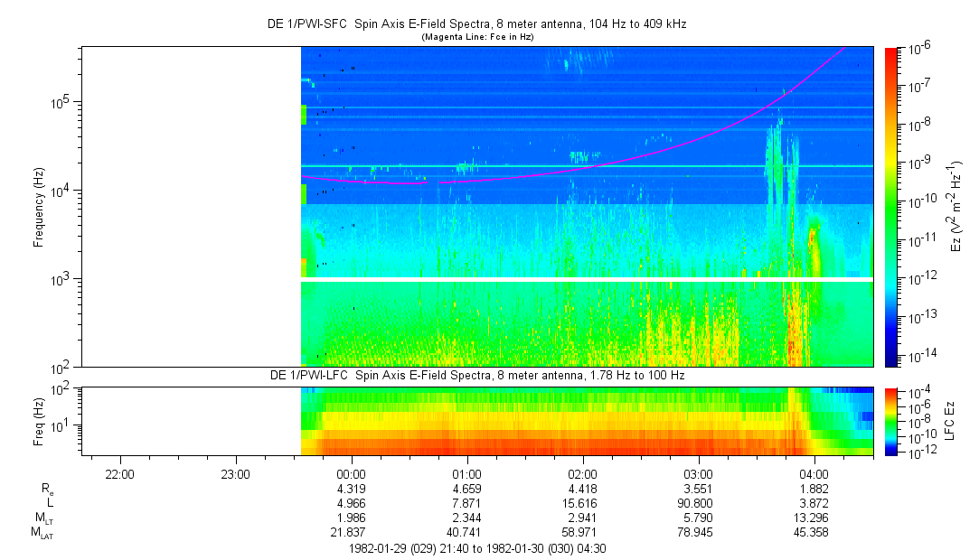
Task: Click the date range caption 1982-01-29 to 1982-01-30
Action: (x=477, y=549)
